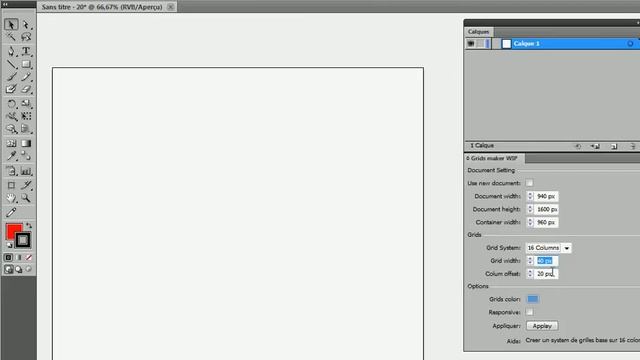Select the Blend tool
640x360 pixels.
(26, 156)
